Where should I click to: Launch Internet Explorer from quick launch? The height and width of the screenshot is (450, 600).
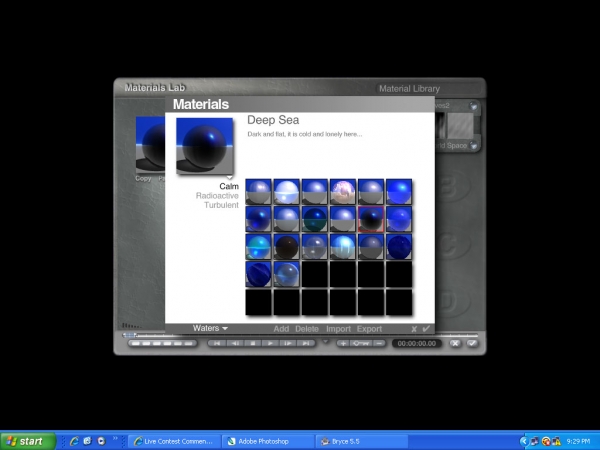click(74, 441)
